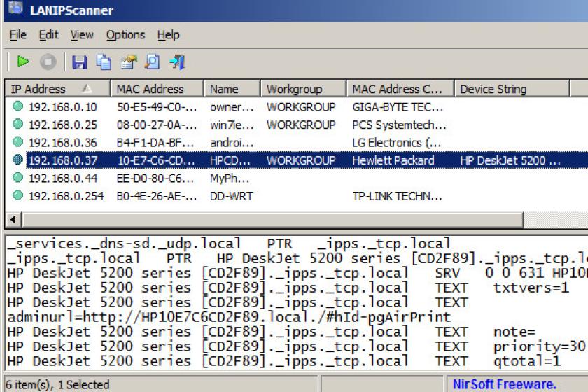Image resolution: width=588 pixels, height=392 pixels.
Task: Open the Properties toolbar icon
Action: 129,62
